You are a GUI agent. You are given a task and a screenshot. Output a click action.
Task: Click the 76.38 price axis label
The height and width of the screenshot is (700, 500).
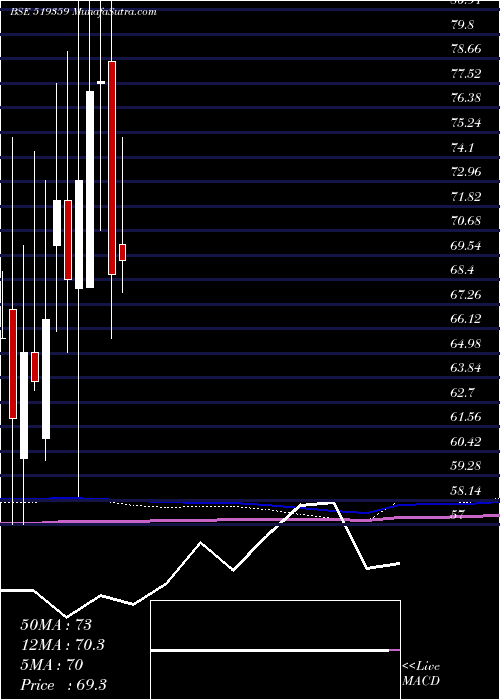tap(466, 98)
